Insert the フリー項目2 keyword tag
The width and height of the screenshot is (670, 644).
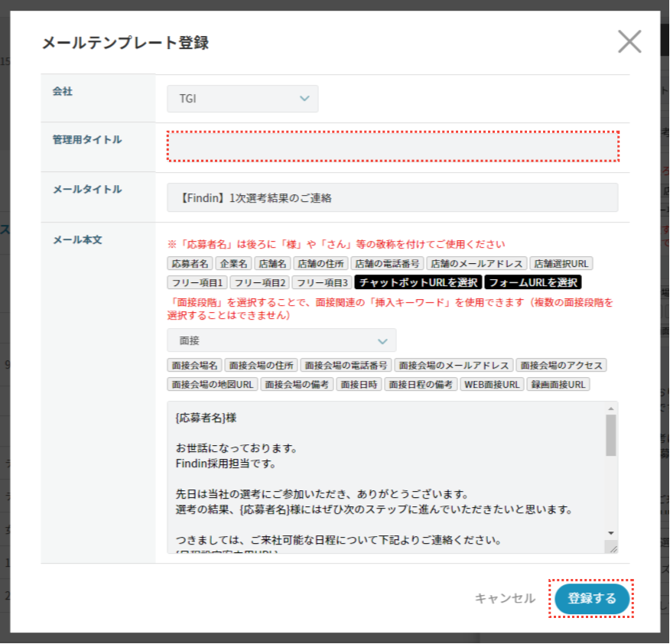[x=258, y=283]
